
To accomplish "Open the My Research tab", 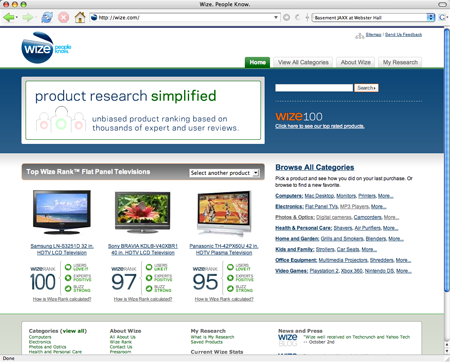I will (x=400, y=62).
